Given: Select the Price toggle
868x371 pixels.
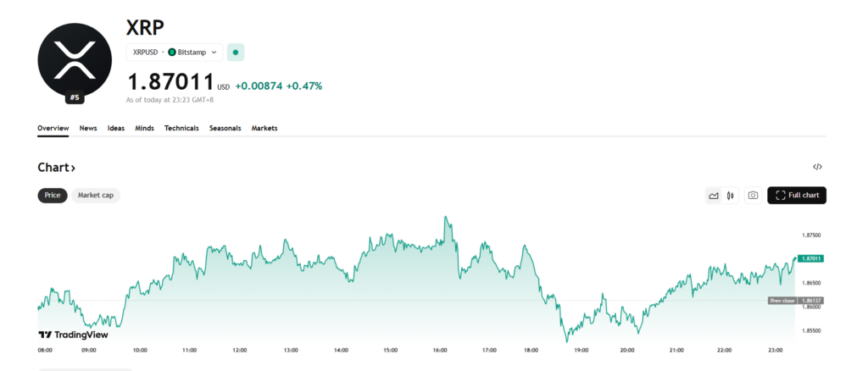Looking at the screenshot, I should 53,196.
